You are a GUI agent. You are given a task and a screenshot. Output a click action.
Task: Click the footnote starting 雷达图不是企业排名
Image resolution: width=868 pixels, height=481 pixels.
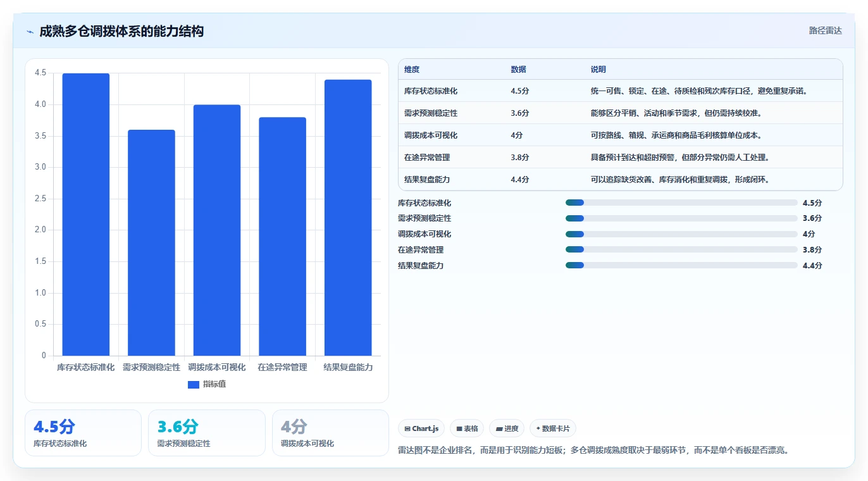click(593, 451)
